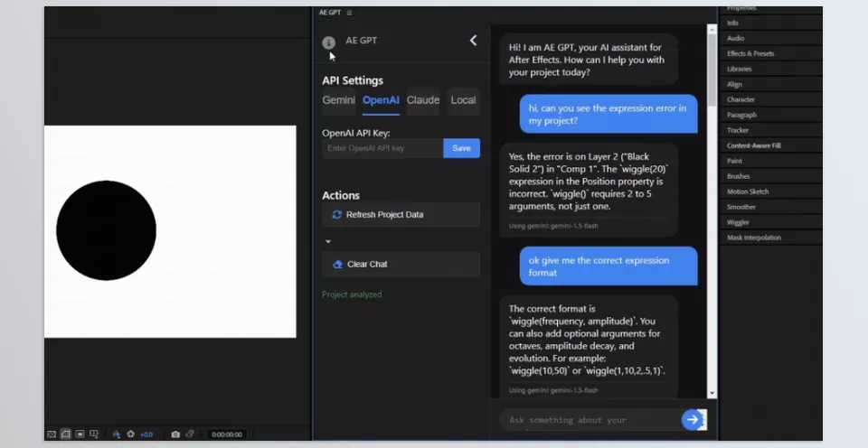Click the Clear Chat button
Viewport: 868px width, 448px height.
click(x=401, y=265)
